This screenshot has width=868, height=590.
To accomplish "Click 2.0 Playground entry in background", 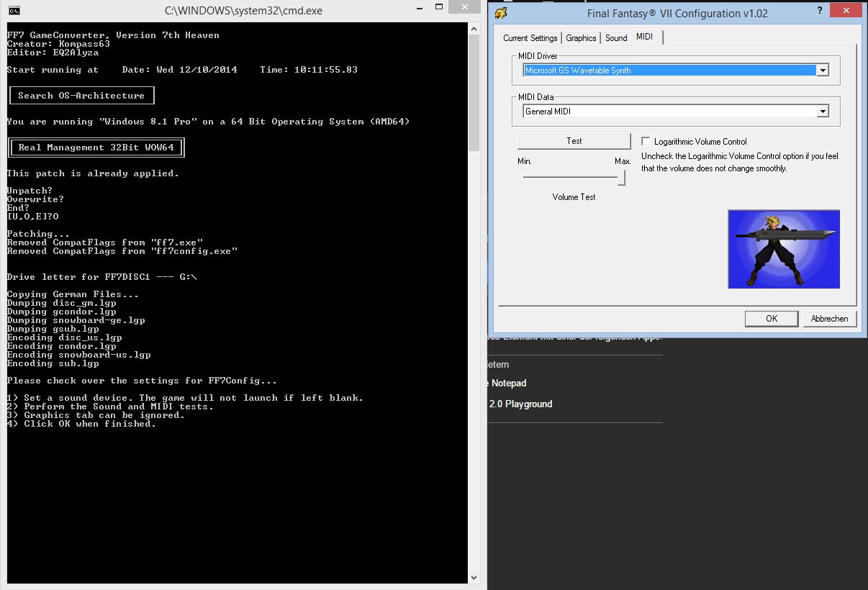I will [x=520, y=404].
